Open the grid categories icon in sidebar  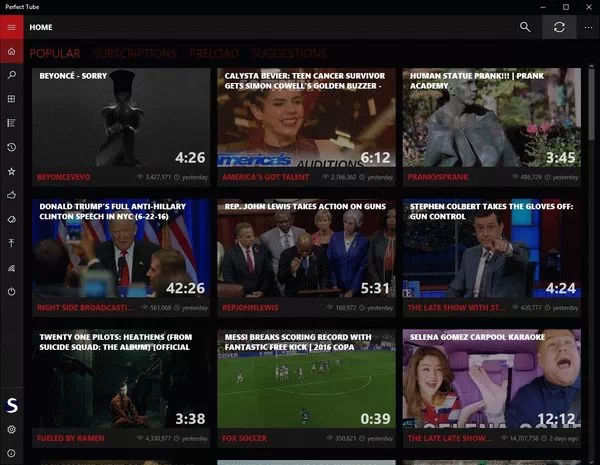(11, 99)
